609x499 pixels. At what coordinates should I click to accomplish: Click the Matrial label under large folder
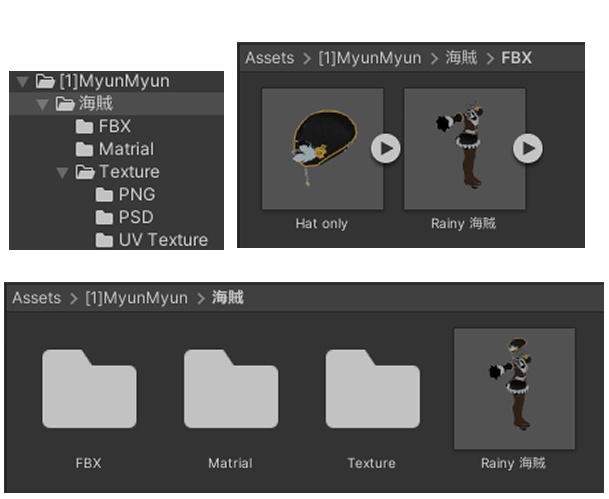pos(230,464)
